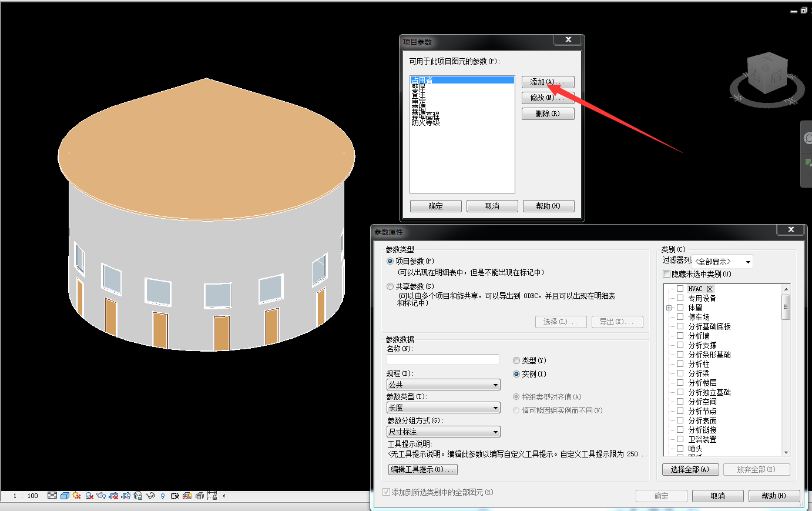The height and width of the screenshot is (511, 812).
Task: Click the 名称 input field
Action: pos(442,359)
